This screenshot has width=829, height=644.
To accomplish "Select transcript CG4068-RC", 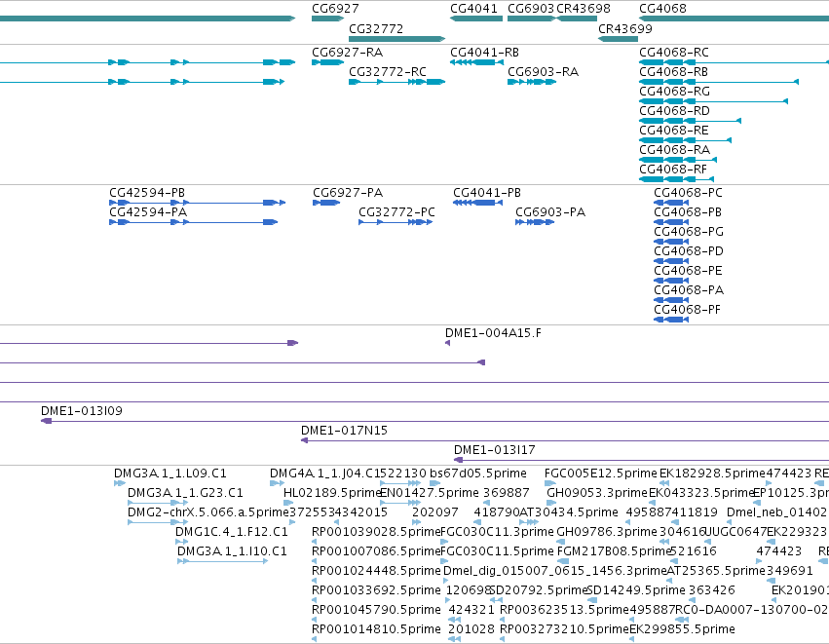I will click(673, 53).
